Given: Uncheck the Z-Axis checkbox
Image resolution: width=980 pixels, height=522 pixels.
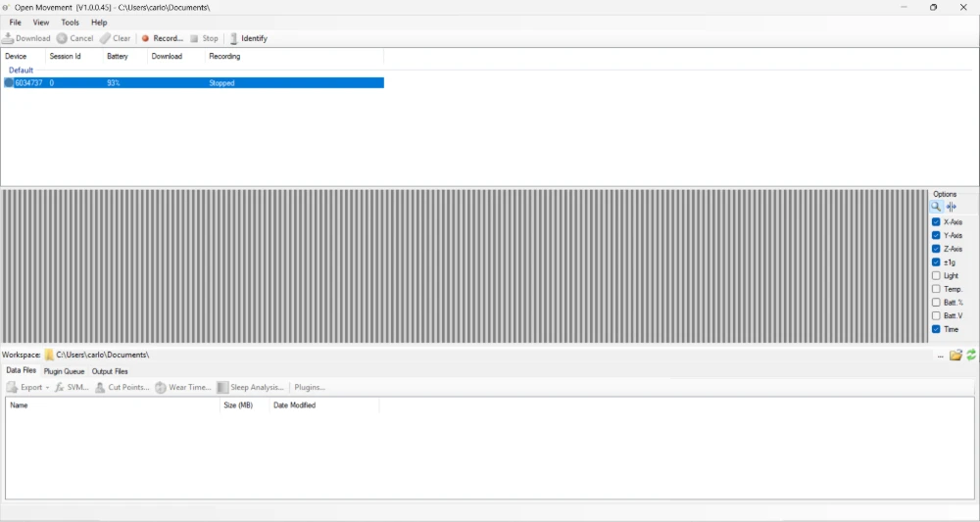Looking at the screenshot, I should point(936,249).
